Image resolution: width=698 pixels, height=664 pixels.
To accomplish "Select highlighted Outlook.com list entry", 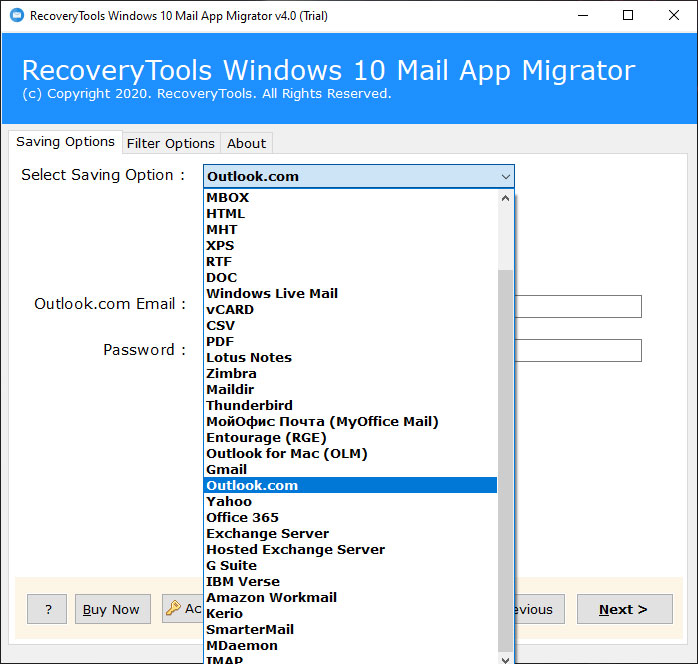I will [x=351, y=486].
